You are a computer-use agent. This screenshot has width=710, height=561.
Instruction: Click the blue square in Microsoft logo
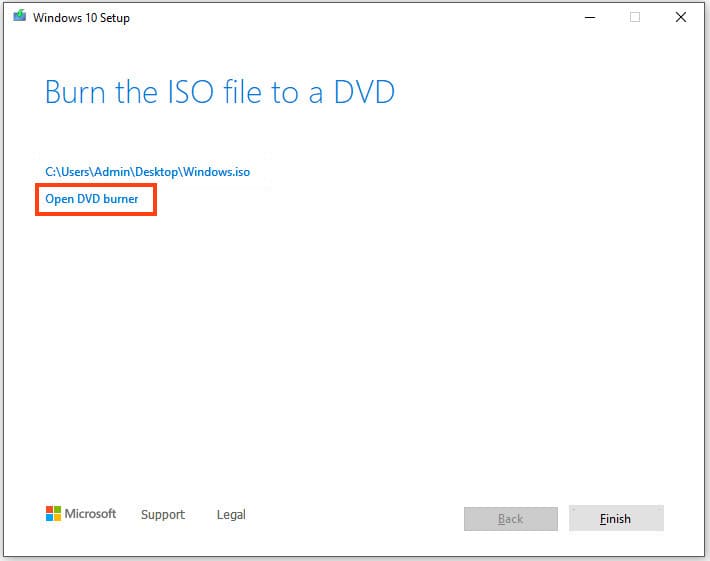coord(49,518)
